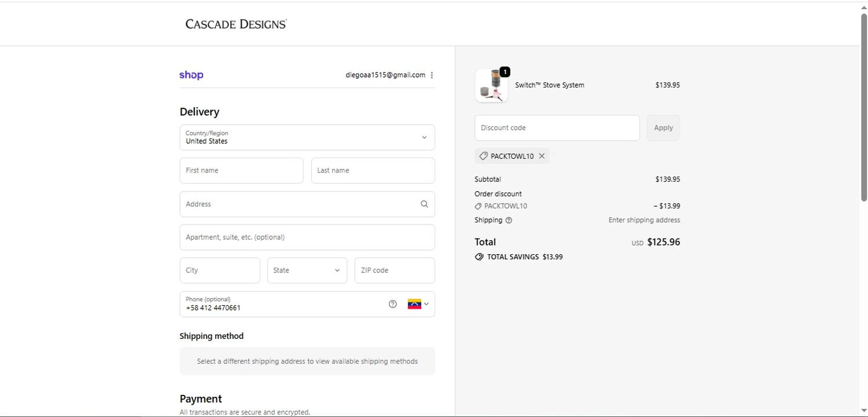This screenshot has height=417, width=868.
Task: Click the Payment heading
Action: tap(201, 399)
